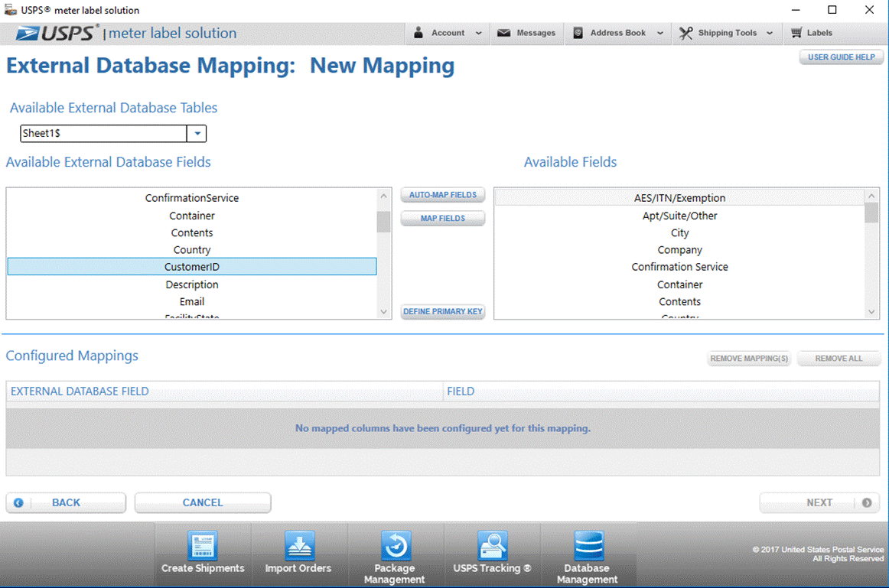This screenshot has height=588, width=889.
Task: Click the Define Primary Key button
Action: 443,311
